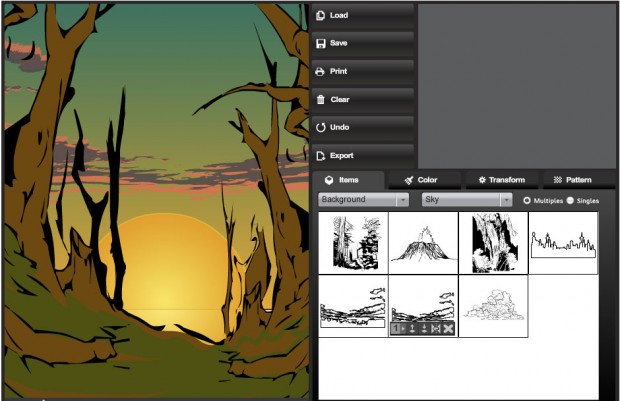Clear the canvas with the Clear button
The width and height of the screenshot is (620, 401).
click(x=363, y=100)
